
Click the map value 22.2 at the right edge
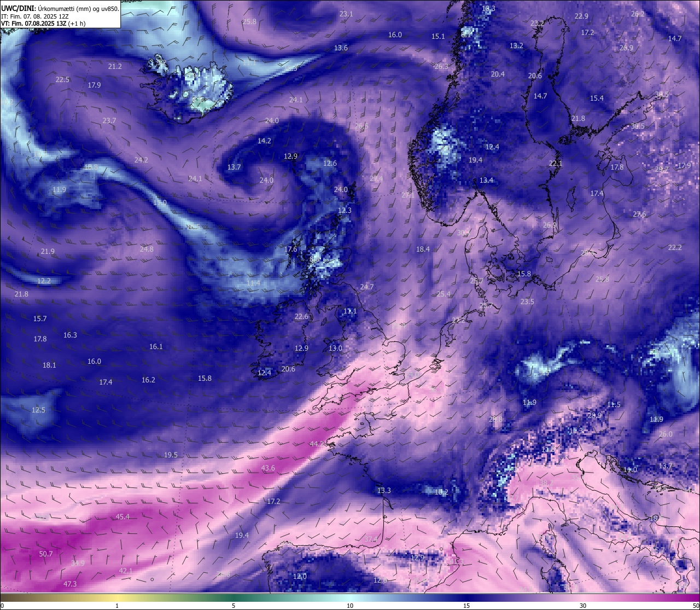coord(675,247)
